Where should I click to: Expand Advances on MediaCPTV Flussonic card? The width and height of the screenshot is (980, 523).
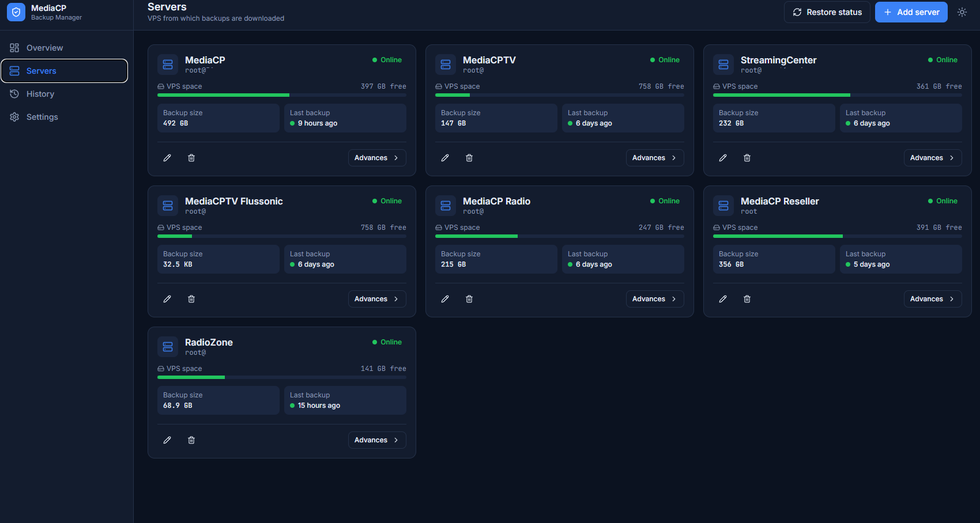point(377,299)
